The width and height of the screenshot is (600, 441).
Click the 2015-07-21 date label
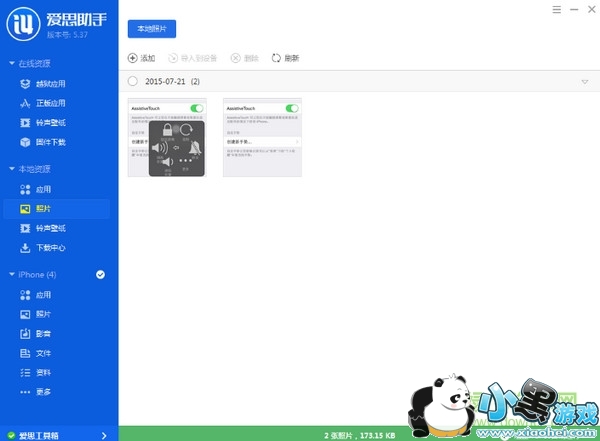coord(165,82)
